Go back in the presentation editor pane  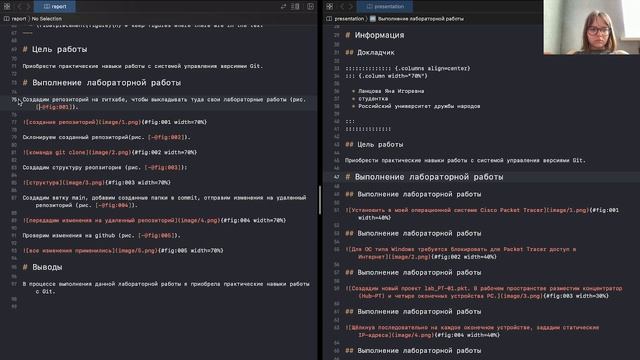click(342, 6)
